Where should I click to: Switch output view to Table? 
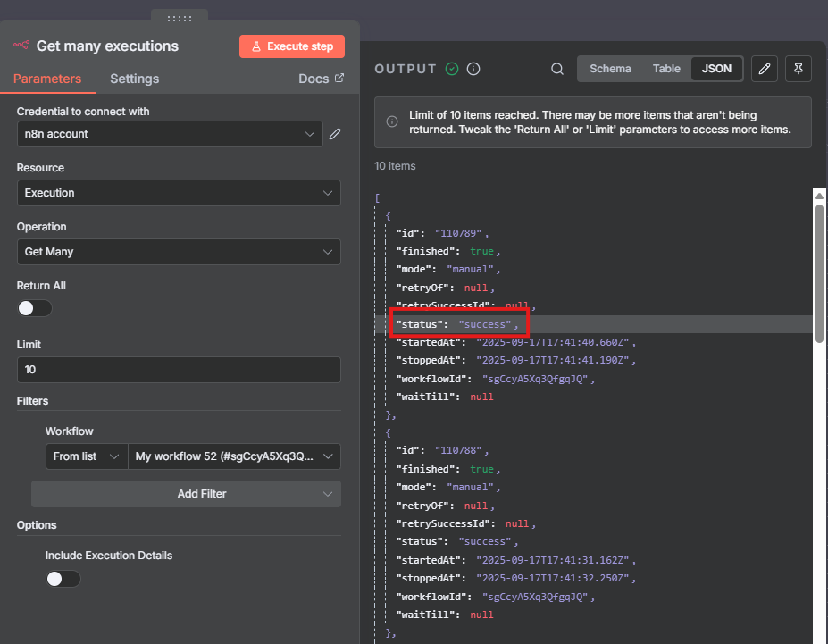[666, 69]
